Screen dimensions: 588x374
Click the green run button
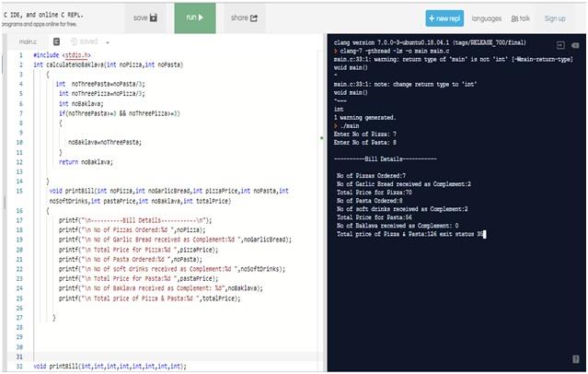[x=194, y=18]
